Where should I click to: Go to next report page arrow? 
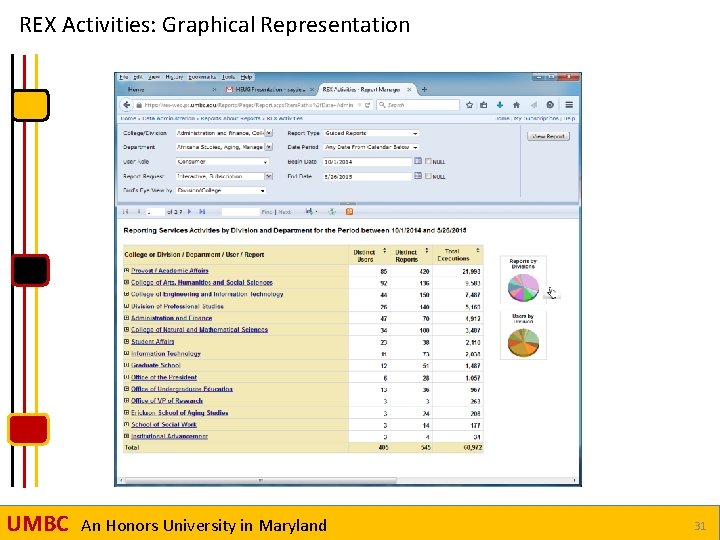click(190, 212)
